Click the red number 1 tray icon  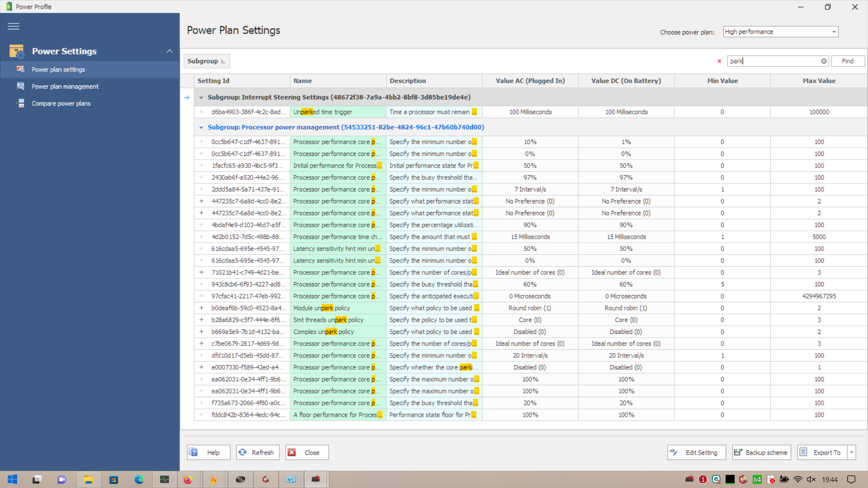pyautogui.click(x=703, y=479)
